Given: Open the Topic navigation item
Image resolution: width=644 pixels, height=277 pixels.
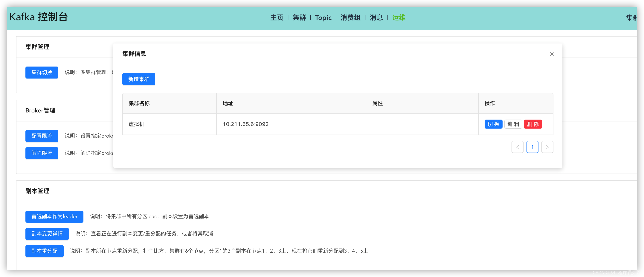Looking at the screenshot, I should (x=323, y=18).
